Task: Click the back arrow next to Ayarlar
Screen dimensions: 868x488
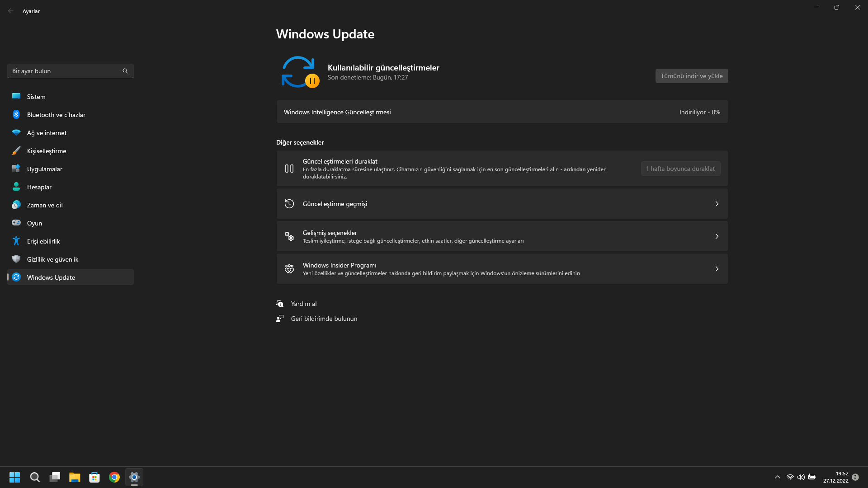Action: [11, 11]
